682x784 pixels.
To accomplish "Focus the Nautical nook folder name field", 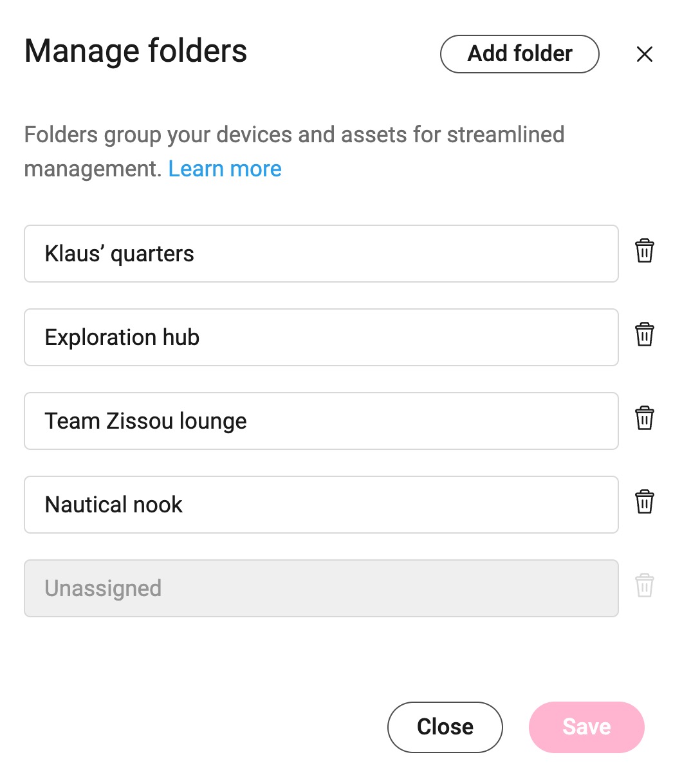I will (x=320, y=505).
